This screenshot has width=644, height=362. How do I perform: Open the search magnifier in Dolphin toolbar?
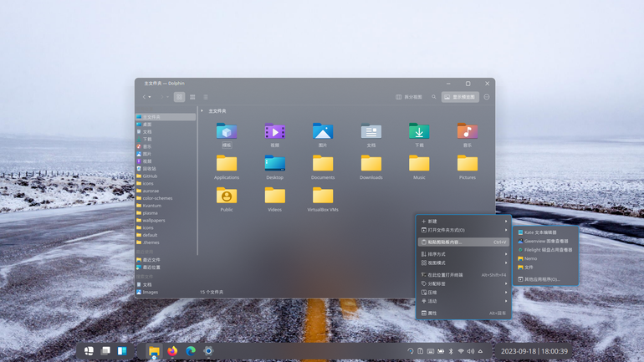click(x=434, y=97)
